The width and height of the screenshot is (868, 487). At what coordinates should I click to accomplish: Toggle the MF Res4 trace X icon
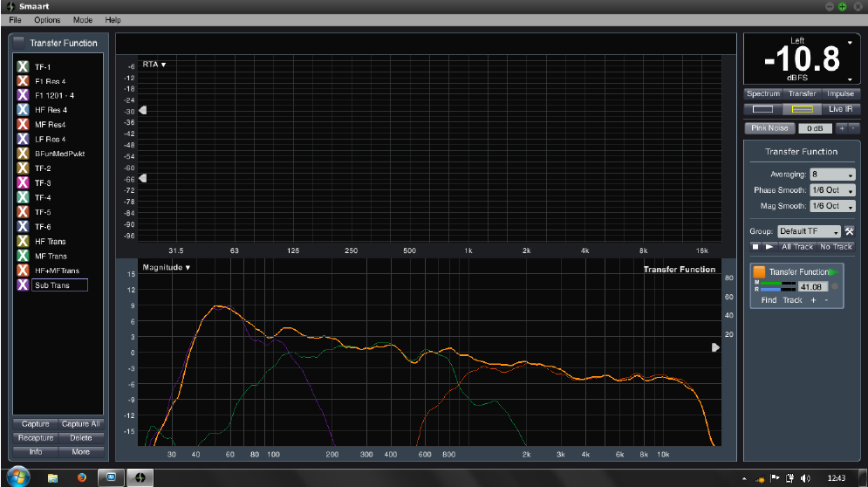[23, 125]
